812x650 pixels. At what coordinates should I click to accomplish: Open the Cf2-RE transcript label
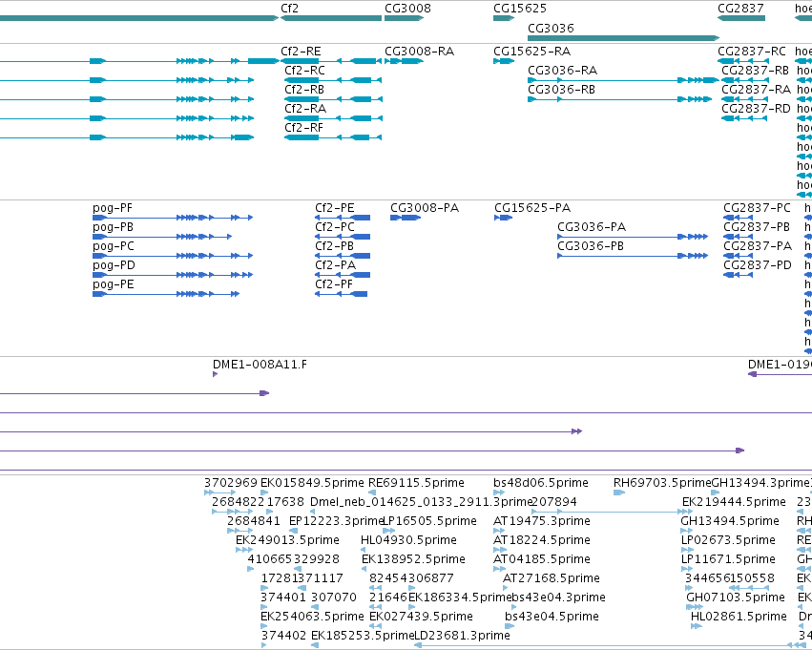coord(301,52)
